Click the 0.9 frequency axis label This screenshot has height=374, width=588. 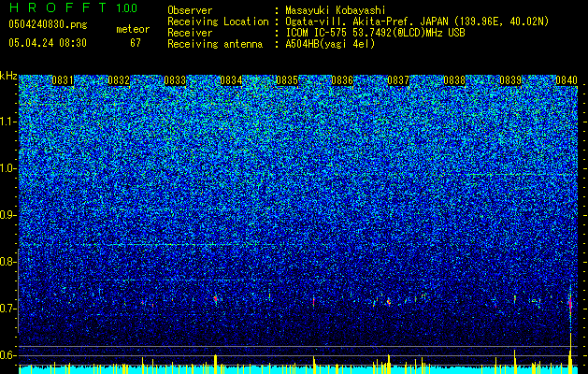tap(8, 215)
